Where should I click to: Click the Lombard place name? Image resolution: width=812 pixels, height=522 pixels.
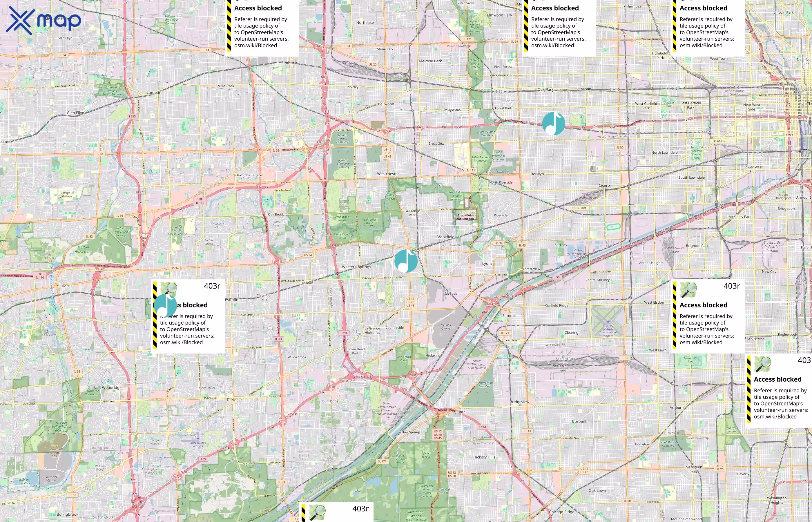pyautogui.click(x=155, y=93)
